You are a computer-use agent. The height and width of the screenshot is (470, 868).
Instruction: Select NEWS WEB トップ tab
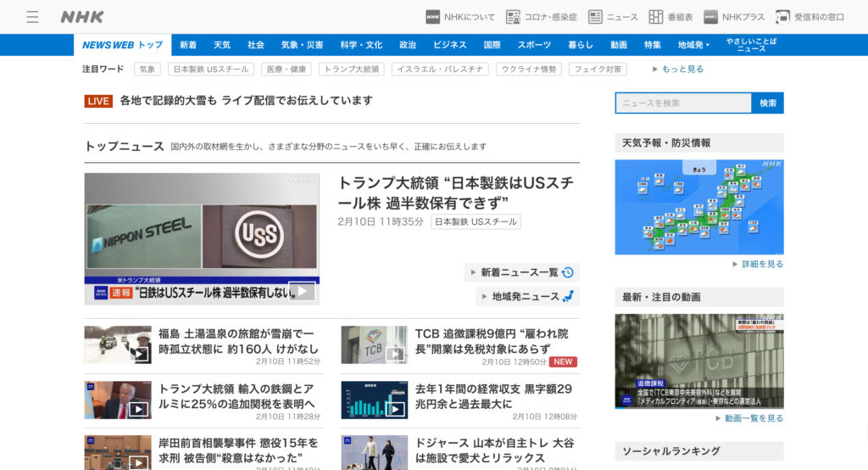pos(122,45)
